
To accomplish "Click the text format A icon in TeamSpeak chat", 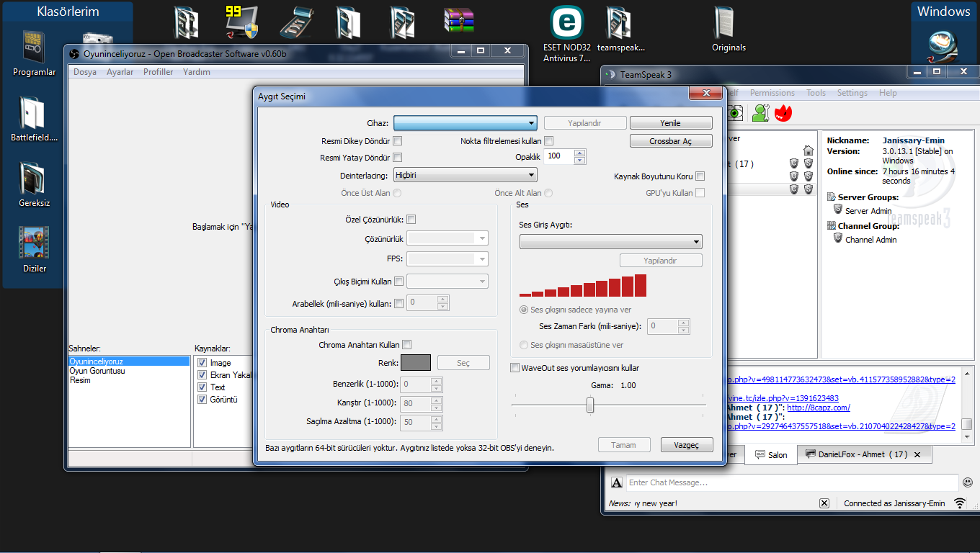I will [x=617, y=482].
